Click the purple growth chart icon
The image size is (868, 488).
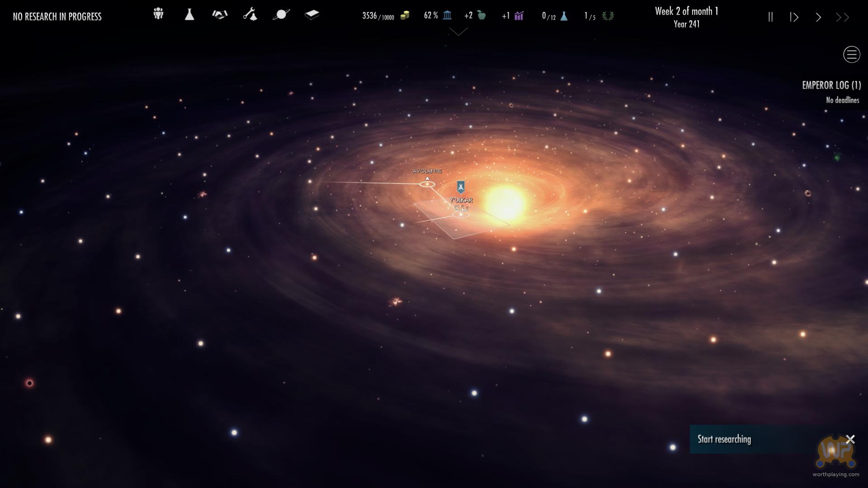[519, 16]
